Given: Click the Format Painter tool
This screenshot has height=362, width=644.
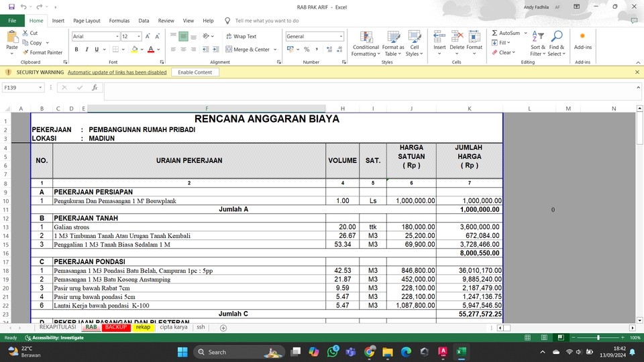Looking at the screenshot, I should click(x=42, y=52).
